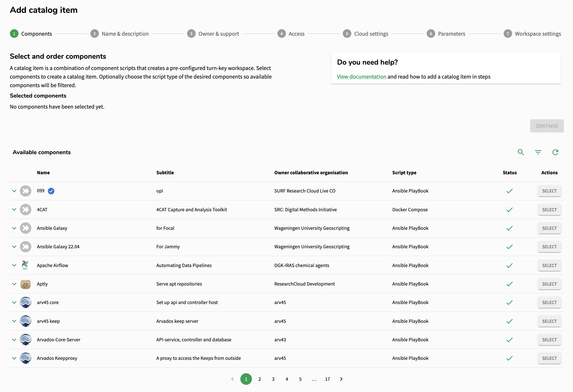Go to page 2 of components
Screen dimensions: 573x392
259,379
